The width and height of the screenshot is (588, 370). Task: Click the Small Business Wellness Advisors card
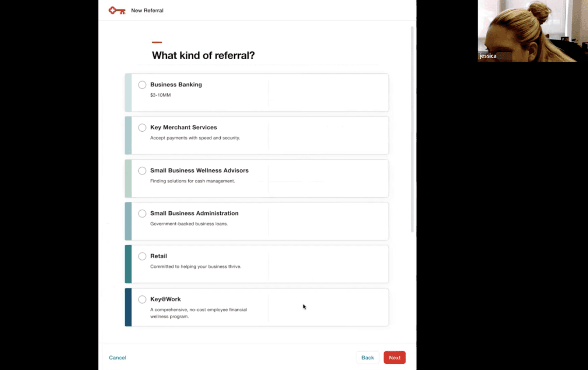click(256, 178)
